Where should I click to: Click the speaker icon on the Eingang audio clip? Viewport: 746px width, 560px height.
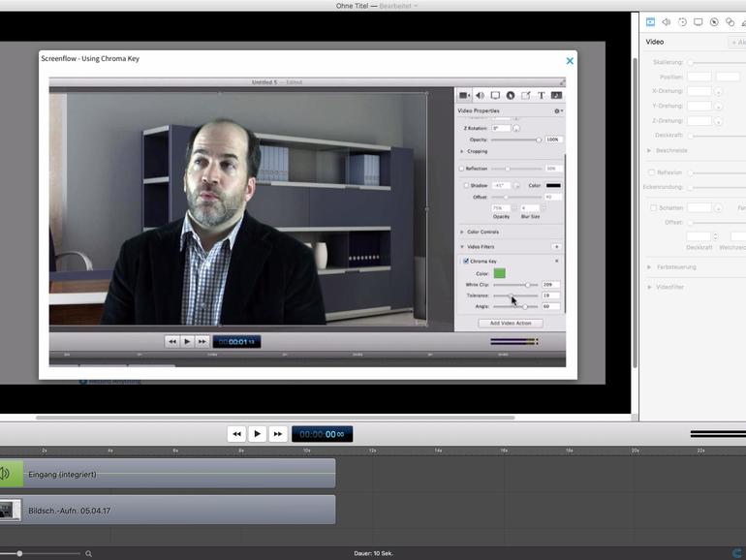point(5,474)
